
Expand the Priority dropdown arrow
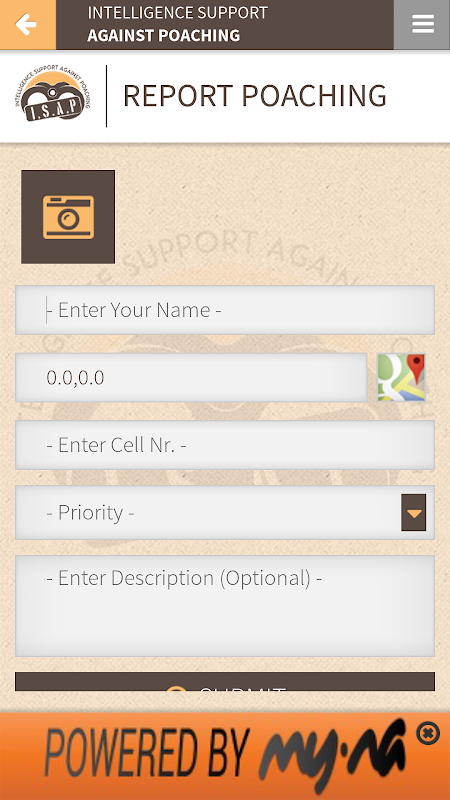(414, 512)
